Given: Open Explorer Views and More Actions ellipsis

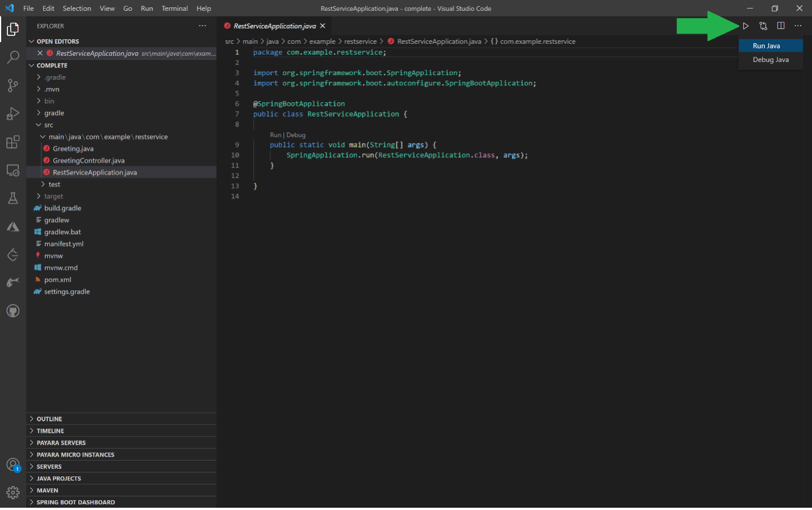Looking at the screenshot, I should coord(203,26).
